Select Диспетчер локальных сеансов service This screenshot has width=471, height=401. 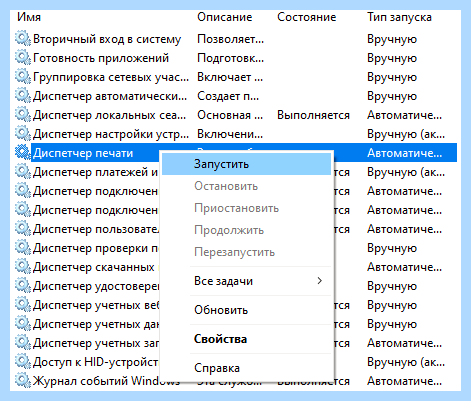click(110, 115)
